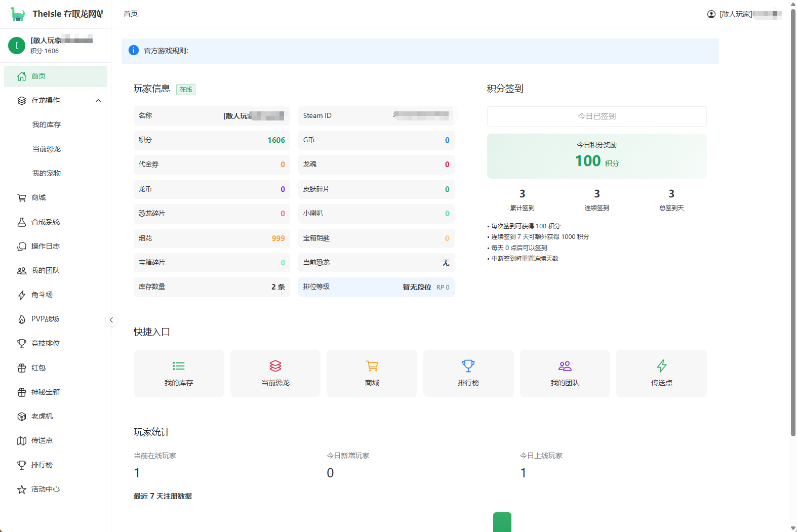Click the 操作日志 chat bubble icon
This screenshot has height=532, width=797.
click(x=22, y=247)
